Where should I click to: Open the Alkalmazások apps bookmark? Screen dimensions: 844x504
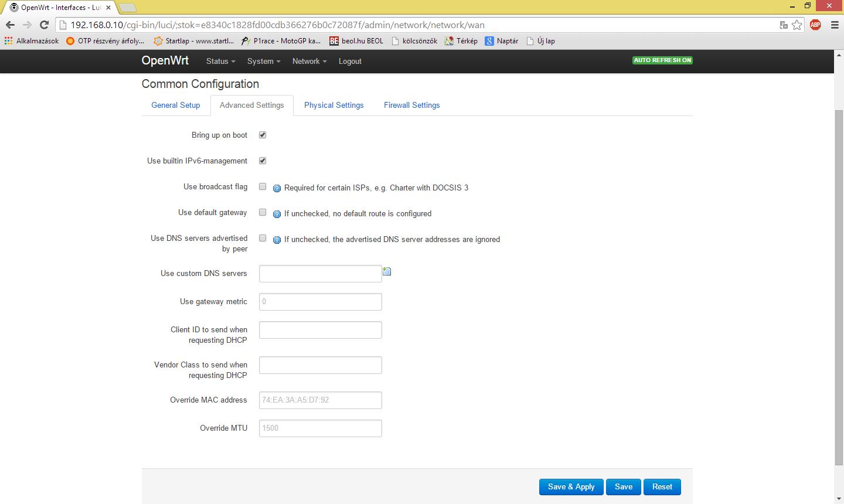(x=32, y=41)
